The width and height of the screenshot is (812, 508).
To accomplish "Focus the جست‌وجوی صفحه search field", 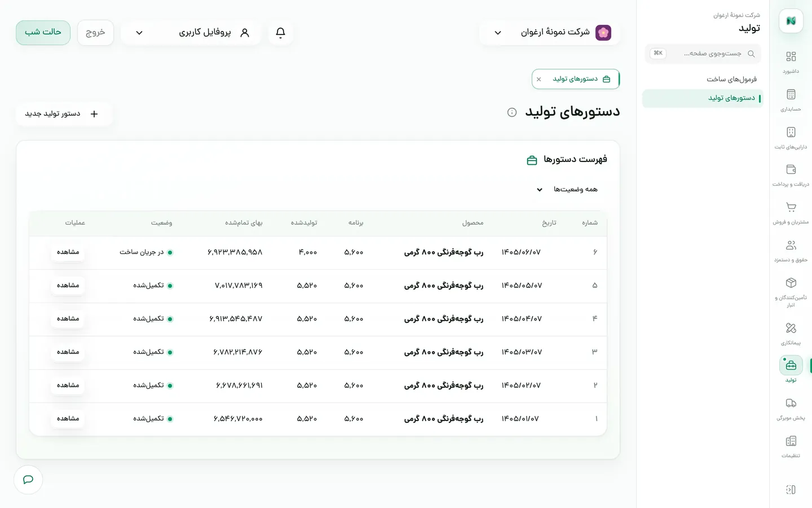I will tap(703, 54).
